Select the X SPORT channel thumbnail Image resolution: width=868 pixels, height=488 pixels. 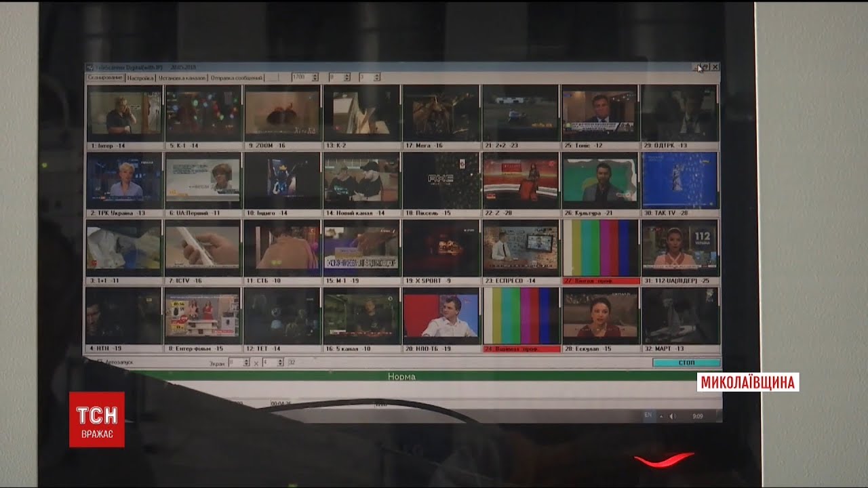441,247
